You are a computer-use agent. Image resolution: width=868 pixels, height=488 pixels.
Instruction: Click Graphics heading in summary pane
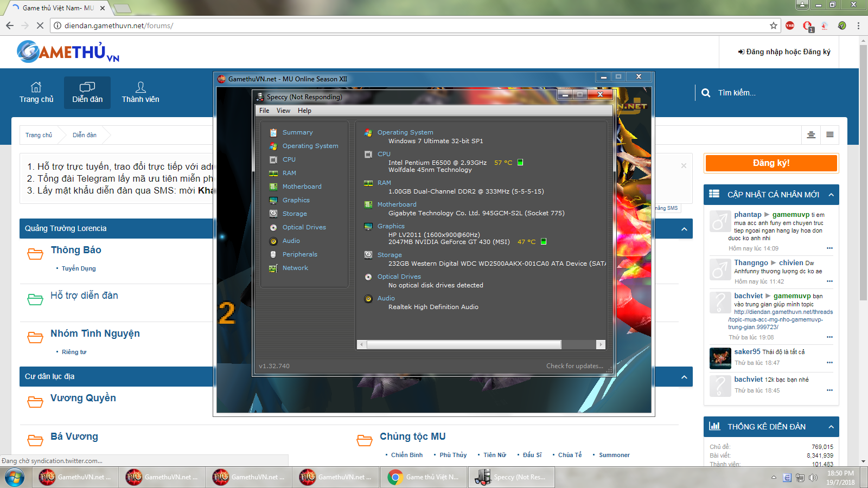click(x=391, y=226)
